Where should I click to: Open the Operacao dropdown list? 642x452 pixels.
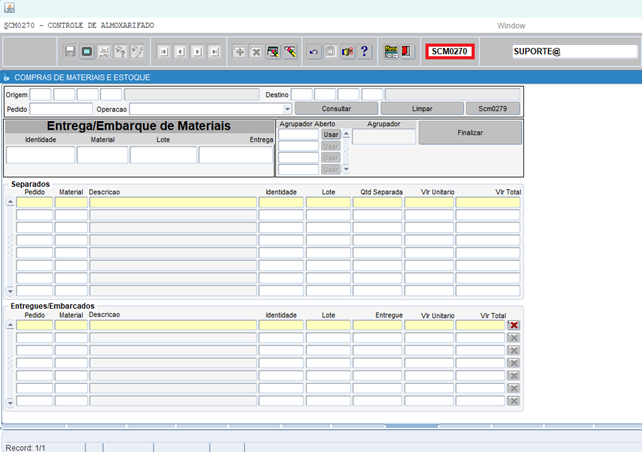click(x=287, y=109)
